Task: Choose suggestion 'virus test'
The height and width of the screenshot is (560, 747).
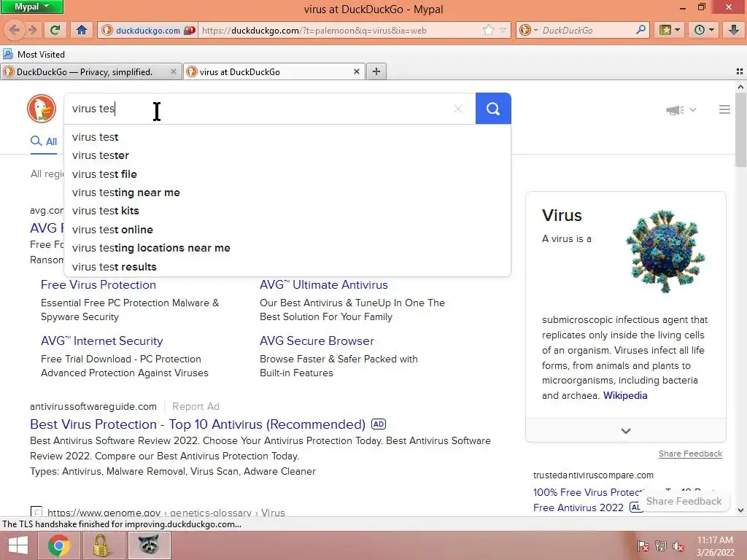Action: (287, 137)
